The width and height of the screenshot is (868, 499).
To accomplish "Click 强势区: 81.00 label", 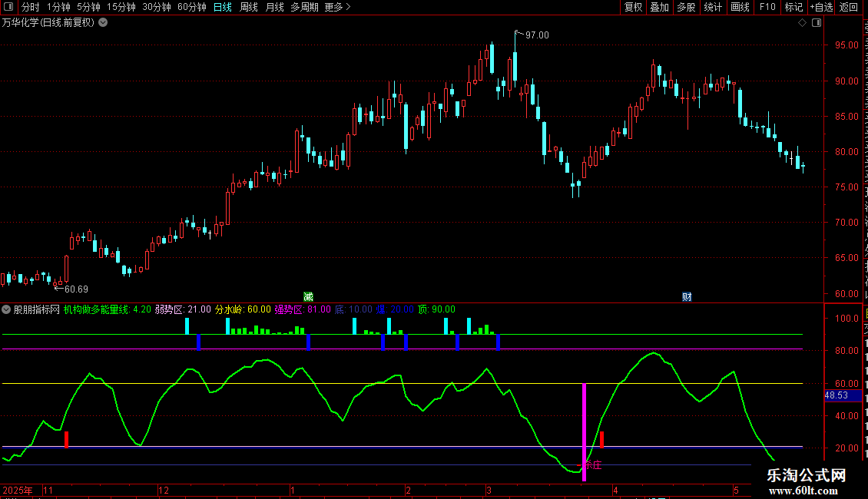I will coord(303,310).
